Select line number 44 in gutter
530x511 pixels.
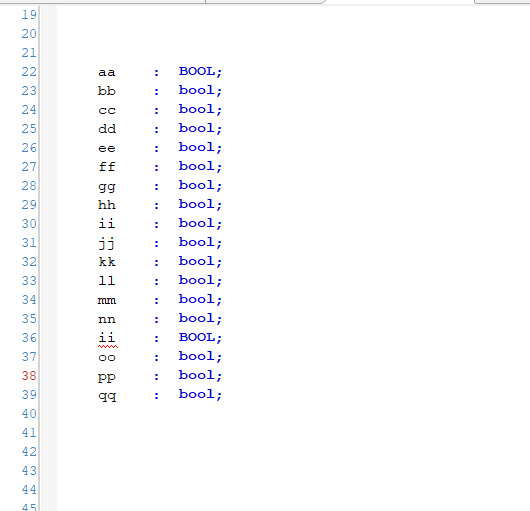tap(29, 489)
